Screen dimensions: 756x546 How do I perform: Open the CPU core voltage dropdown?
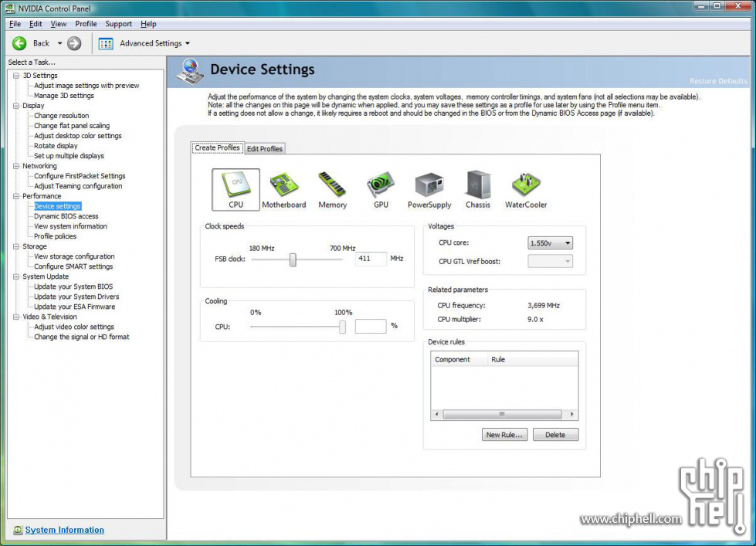550,243
